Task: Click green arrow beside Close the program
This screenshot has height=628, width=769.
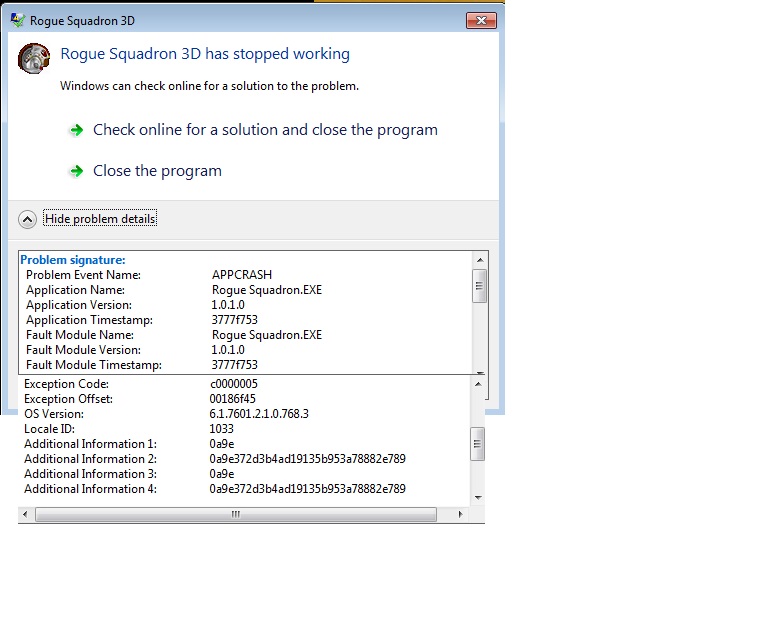Action: (x=76, y=171)
